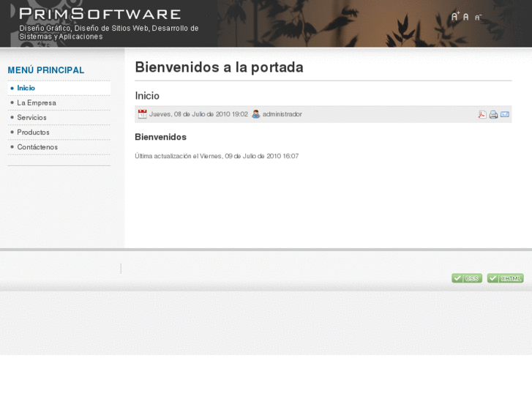Click the decrease font size A- icon
Image resolution: width=532 pixels, height=399 pixels.
(478, 18)
